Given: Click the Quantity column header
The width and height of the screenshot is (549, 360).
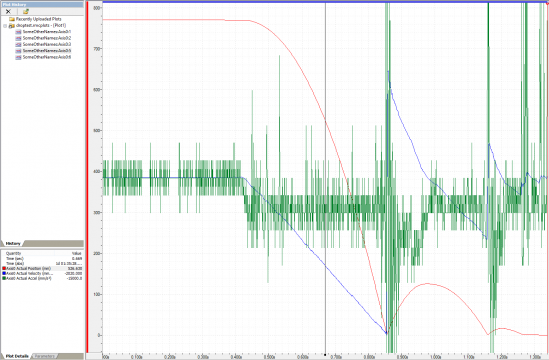Looking at the screenshot, I should [13, 253].
